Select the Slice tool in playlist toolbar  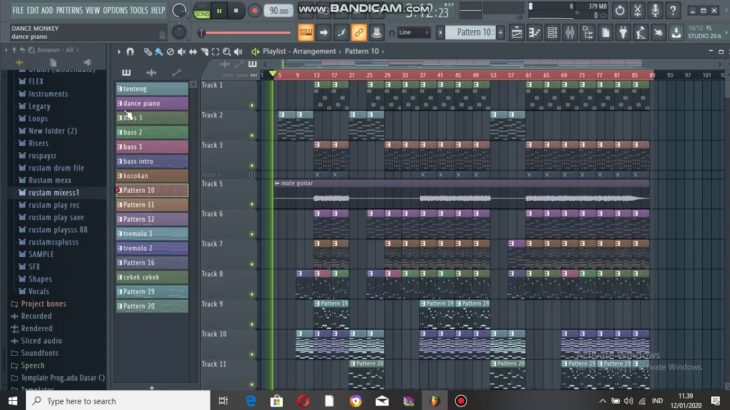pos(204,52)
